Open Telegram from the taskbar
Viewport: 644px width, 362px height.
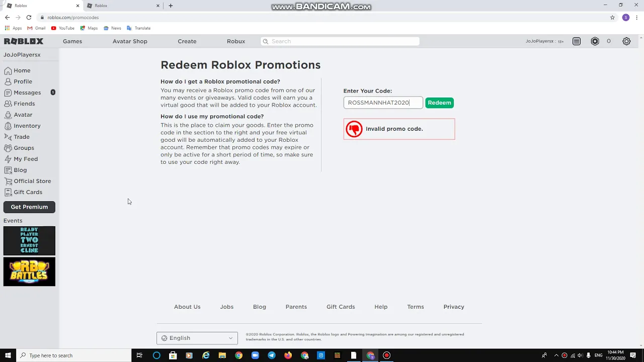(272, 355)
